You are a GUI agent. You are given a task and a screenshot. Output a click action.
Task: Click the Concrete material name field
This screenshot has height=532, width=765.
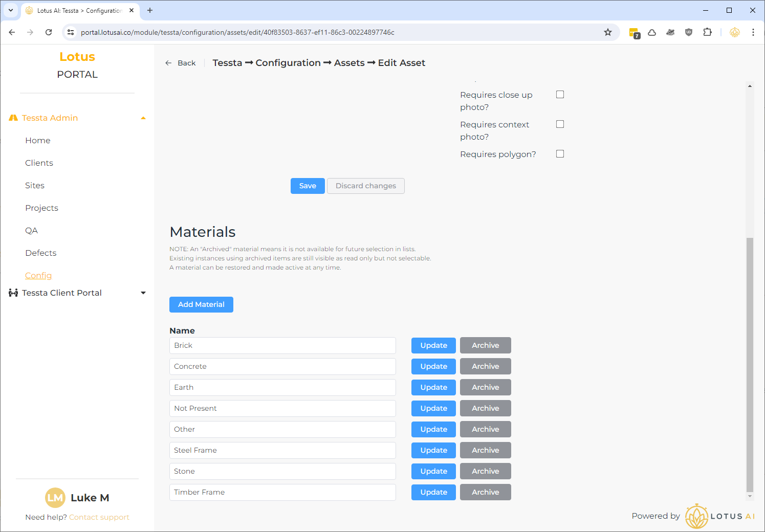pyautogui.click(x=282, y=366)
